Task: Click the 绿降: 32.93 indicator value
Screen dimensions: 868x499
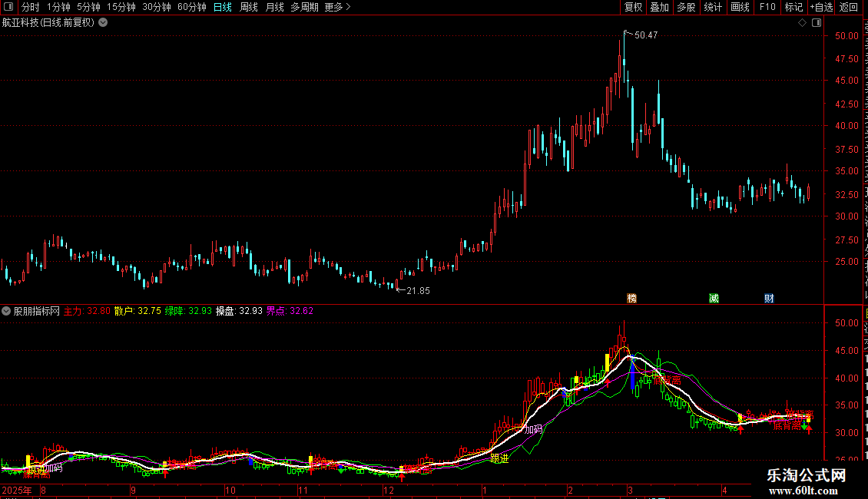Action: (188, 311)
